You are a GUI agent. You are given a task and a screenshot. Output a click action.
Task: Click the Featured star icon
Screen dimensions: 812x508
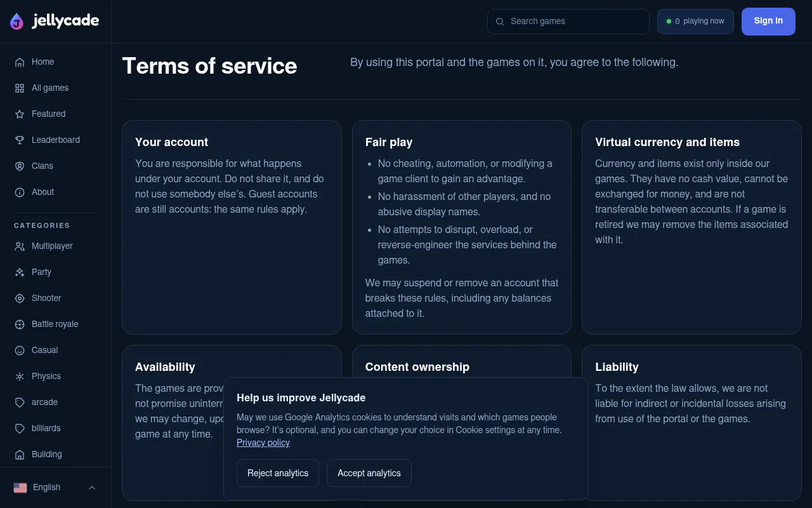20,114
